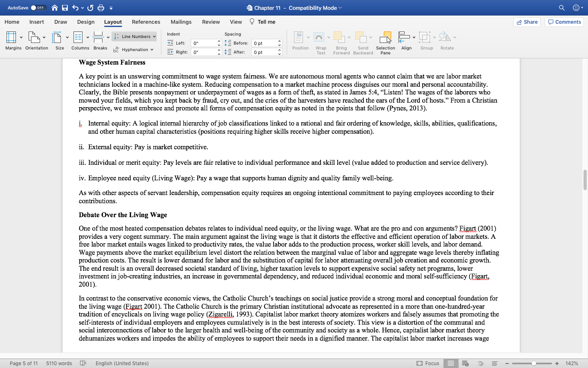This screenshot has height=368, width=588.
Task: Open the feedback smiley menu
Action: 578,8
